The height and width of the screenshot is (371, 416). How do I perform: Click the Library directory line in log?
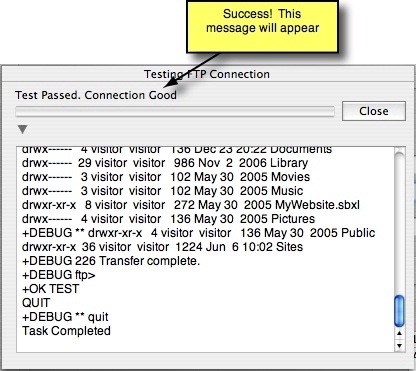point(165,163)
